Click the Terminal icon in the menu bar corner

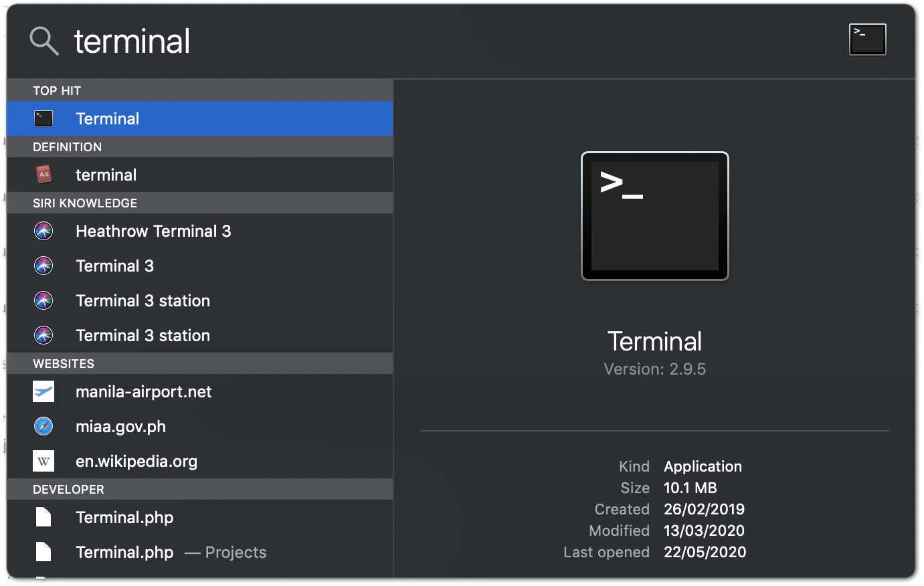click(x=867, y=39)
